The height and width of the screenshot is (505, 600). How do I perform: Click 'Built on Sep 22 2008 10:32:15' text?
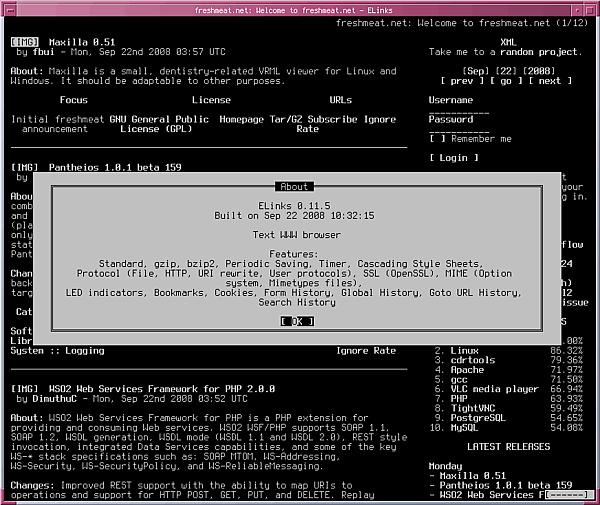point(294,215)
